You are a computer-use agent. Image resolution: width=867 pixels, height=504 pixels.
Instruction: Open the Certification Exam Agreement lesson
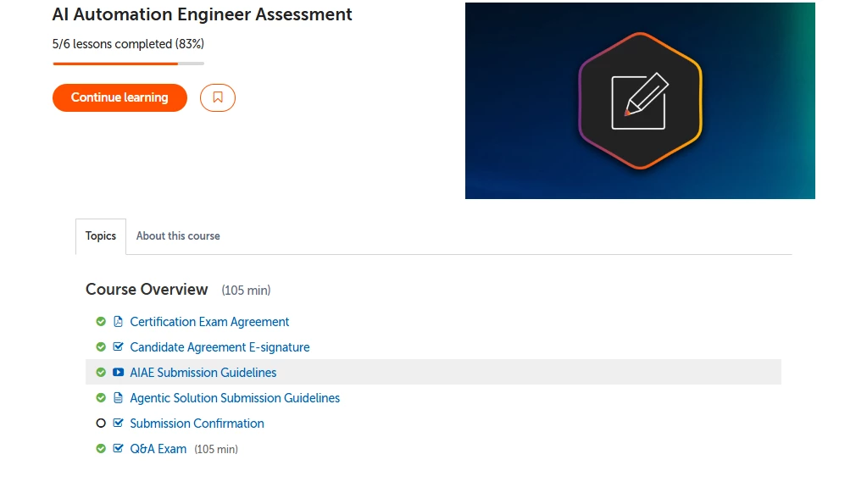tap(209, 322)
